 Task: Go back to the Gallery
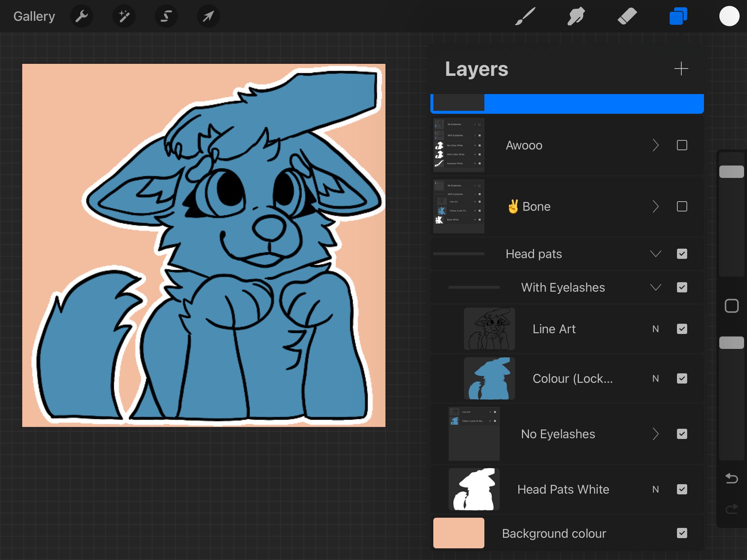(x=34, y=16)
